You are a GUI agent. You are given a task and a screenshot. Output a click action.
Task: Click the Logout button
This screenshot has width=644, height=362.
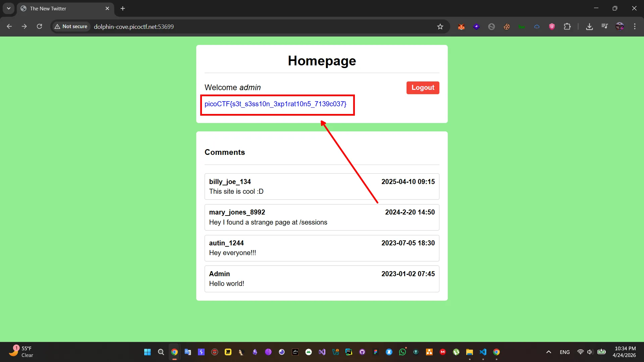423,87
